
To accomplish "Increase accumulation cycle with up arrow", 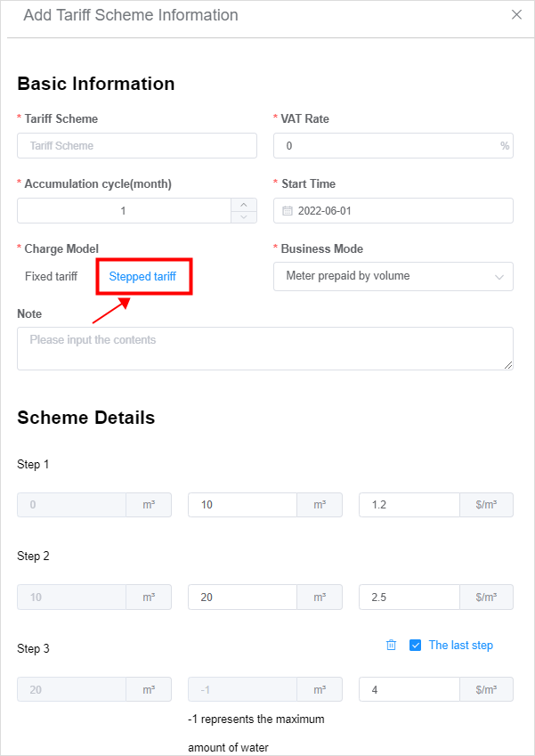I will click(x=244, y=205).
